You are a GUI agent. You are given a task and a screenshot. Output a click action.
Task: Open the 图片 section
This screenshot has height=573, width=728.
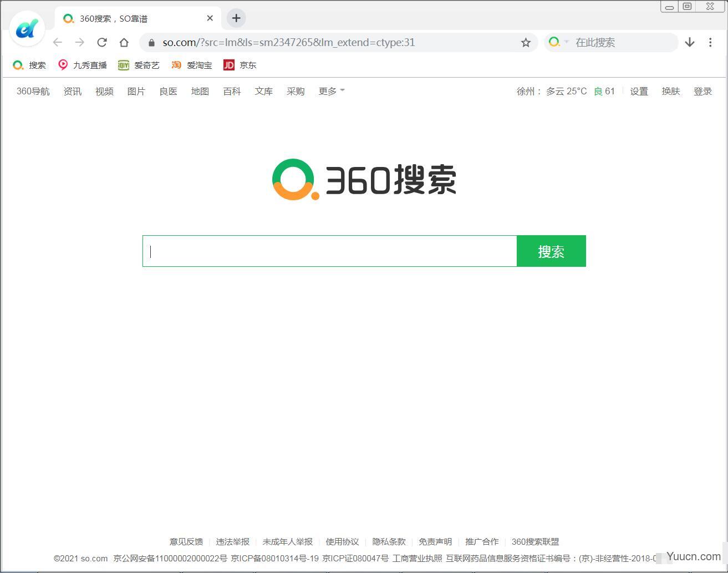click(136, 91)
